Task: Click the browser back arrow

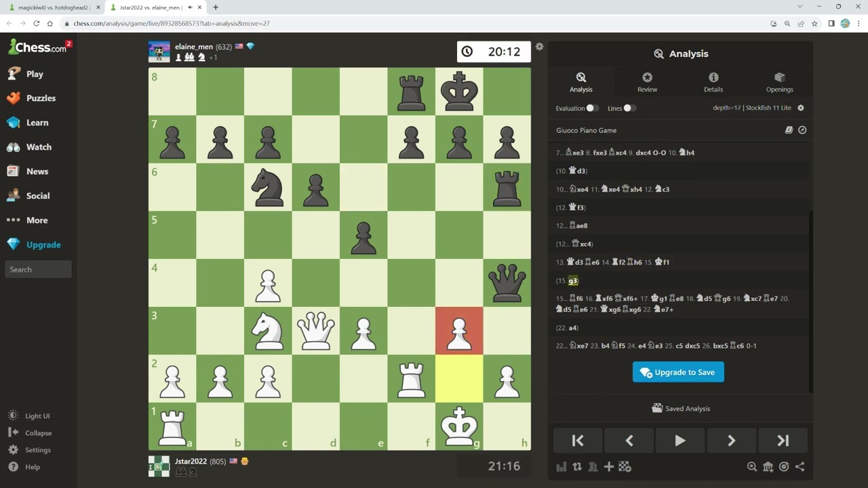Action: click(x=9, y=23)
